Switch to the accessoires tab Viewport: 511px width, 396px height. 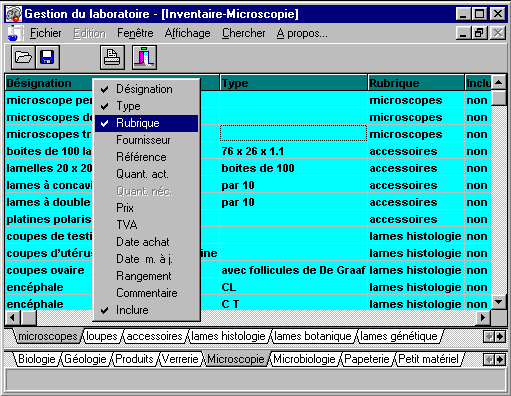coord(154,336)
